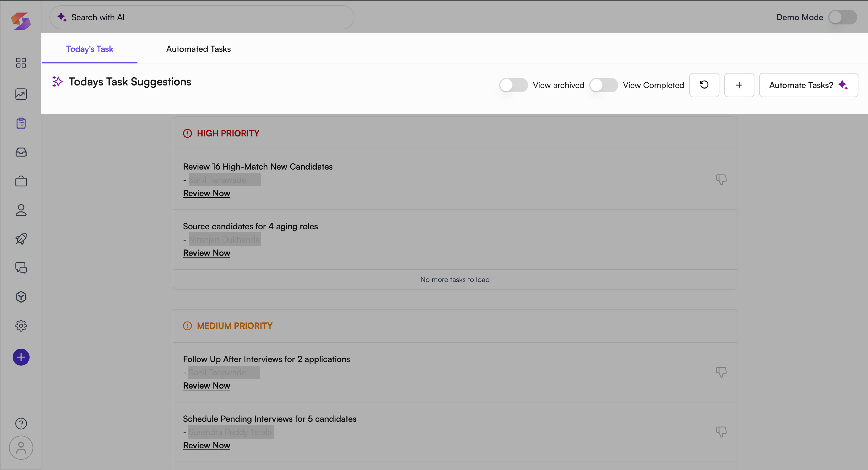The width and height of the screenshot is (868, 470).
Task: Click the AI sparkle icon in the search bar
Action: coord(62,17)
